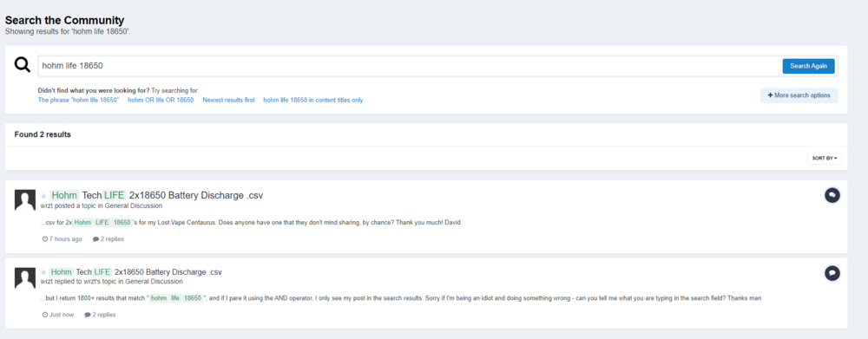
Task: Focus the search field containing hohm life 18650
Action: click(x=409, y=66)
